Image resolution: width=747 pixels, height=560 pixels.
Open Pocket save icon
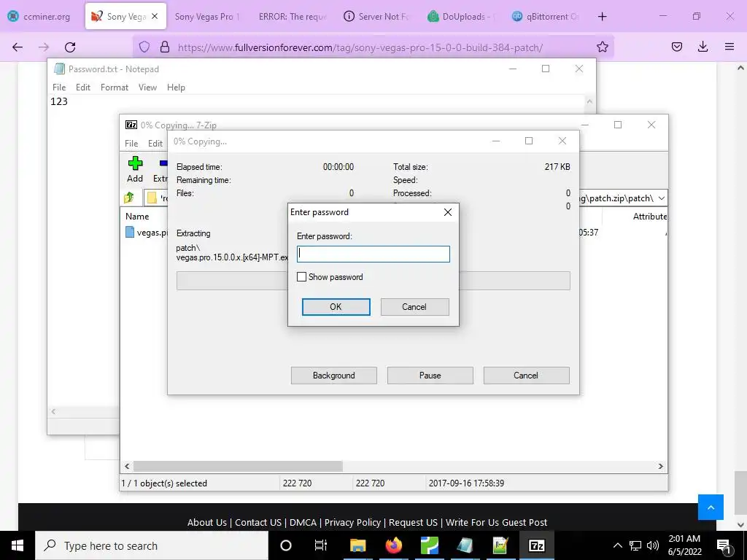coord(676,47)
